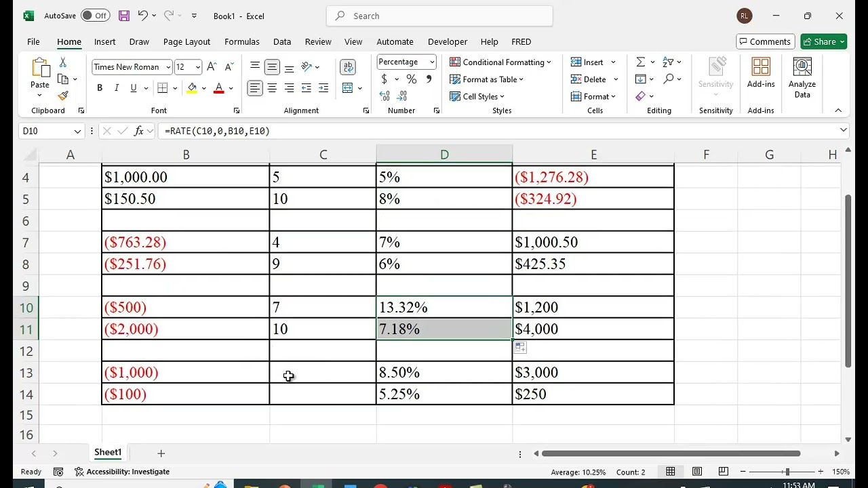Switch to the Developer tab
Viewport: 868px width, 488px height.
(448, 42)
